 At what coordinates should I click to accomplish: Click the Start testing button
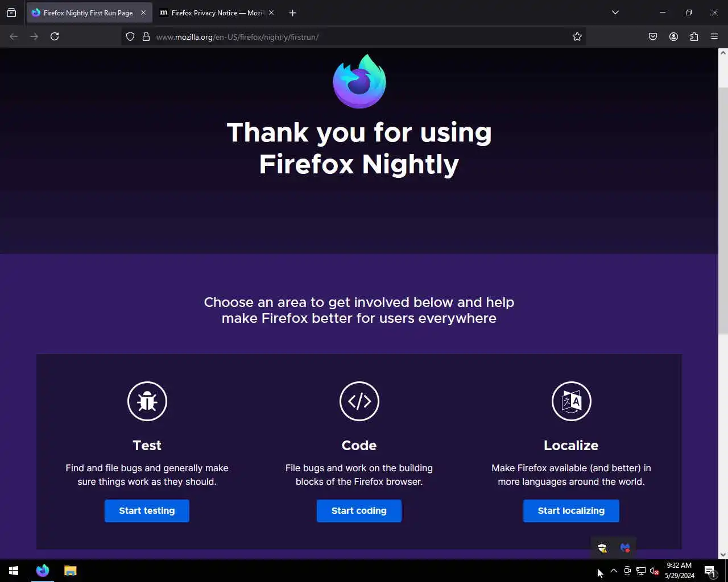pos(147,510)
